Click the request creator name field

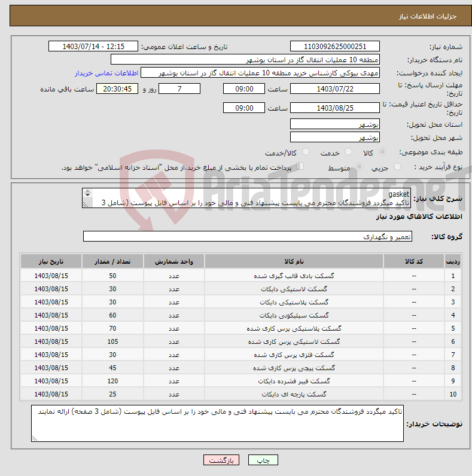pyautogui.click(x=260, y=73)
